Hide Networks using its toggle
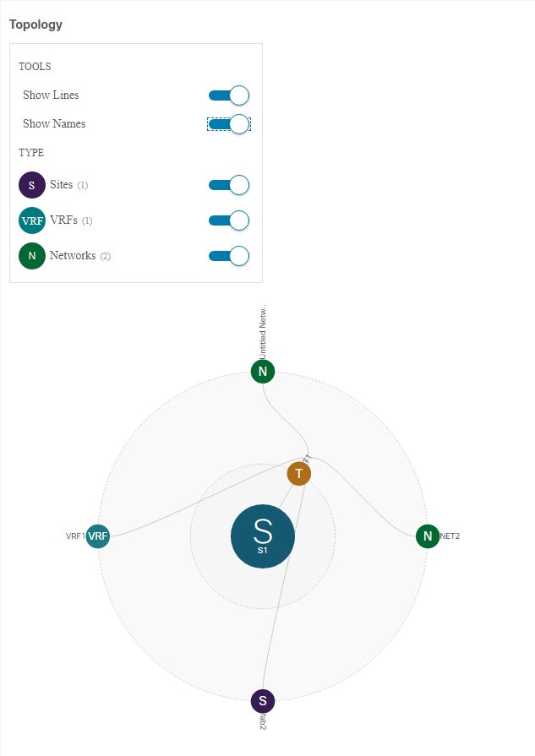This screenshot has height=756, width=535. click(229, 256)
